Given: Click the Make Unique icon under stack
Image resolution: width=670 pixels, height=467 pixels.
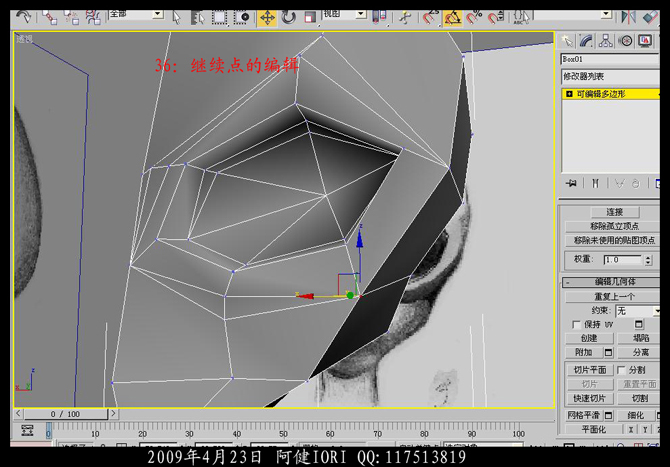Looking at the screenshot, I should [x=619, y=184].
